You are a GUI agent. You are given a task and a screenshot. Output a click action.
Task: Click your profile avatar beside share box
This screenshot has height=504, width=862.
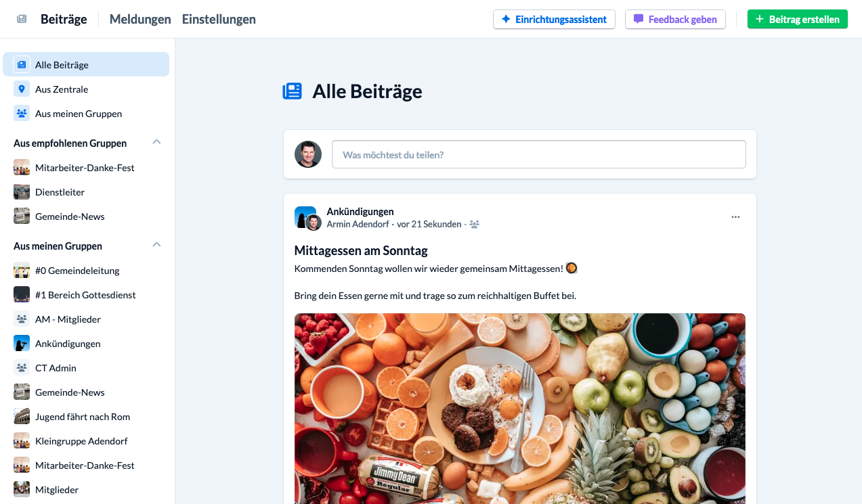(308, 154)
